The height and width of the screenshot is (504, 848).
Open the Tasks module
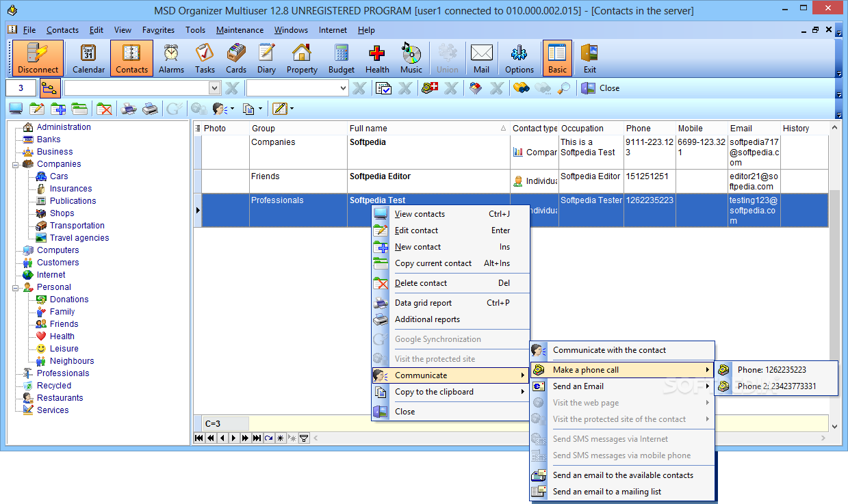coord(205,58)
